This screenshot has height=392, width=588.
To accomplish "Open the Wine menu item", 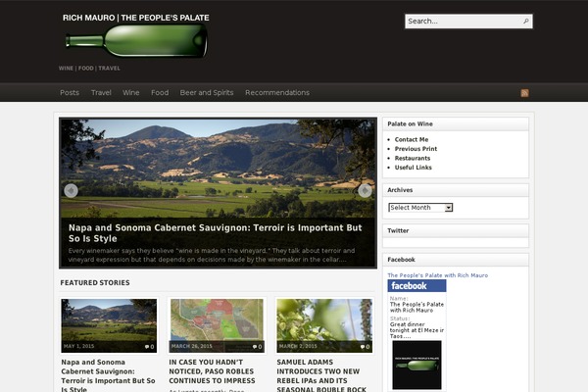I will click(x=131, y=93).
